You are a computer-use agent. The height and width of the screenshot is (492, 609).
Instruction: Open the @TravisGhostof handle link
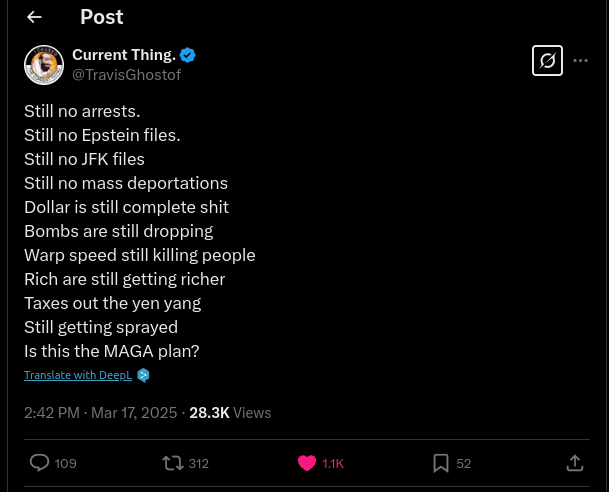point(126,74)
